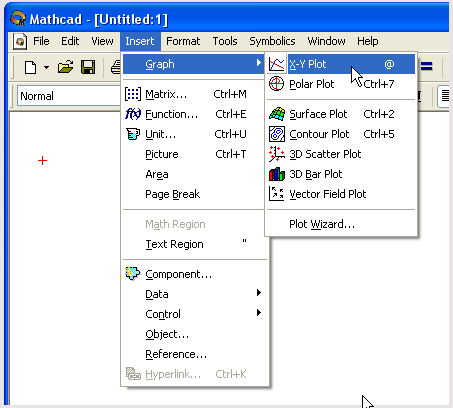Click the Mathcad document icon left of File
The image size is (453, 408).
[x=20, y=42]
